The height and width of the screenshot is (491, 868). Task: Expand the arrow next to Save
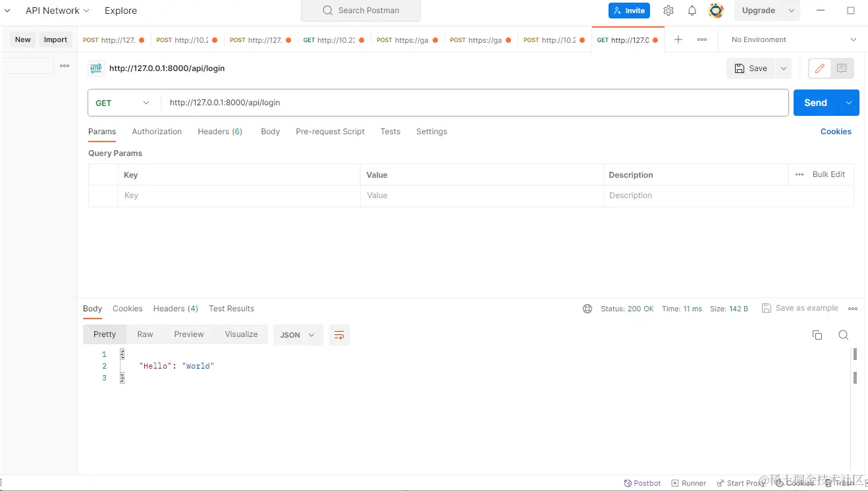[784, 68]
